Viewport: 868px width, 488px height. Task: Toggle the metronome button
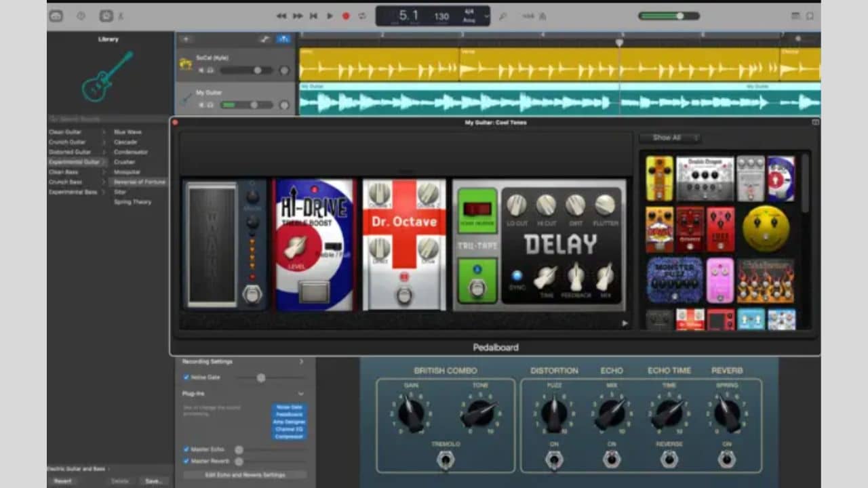(544, 16)
